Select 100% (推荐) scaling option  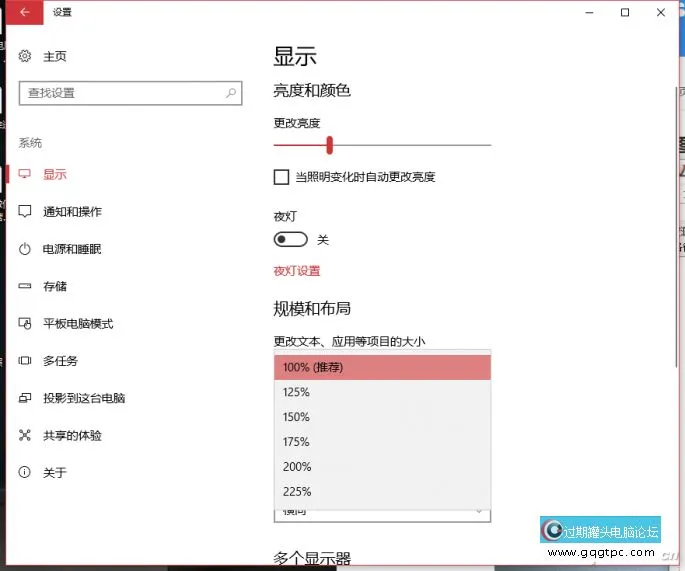click(x=382, y=367)
